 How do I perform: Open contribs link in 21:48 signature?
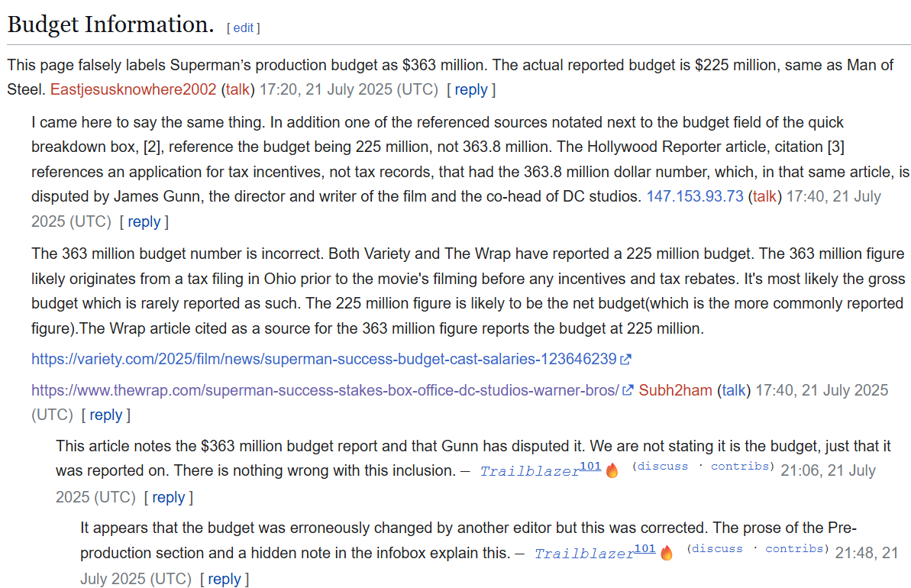795,548
